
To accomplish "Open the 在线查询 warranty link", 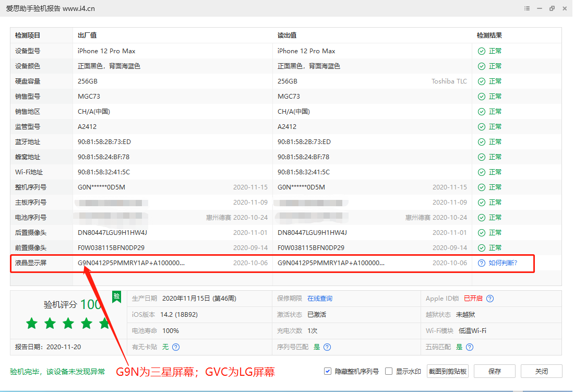I will pos(319,299).
